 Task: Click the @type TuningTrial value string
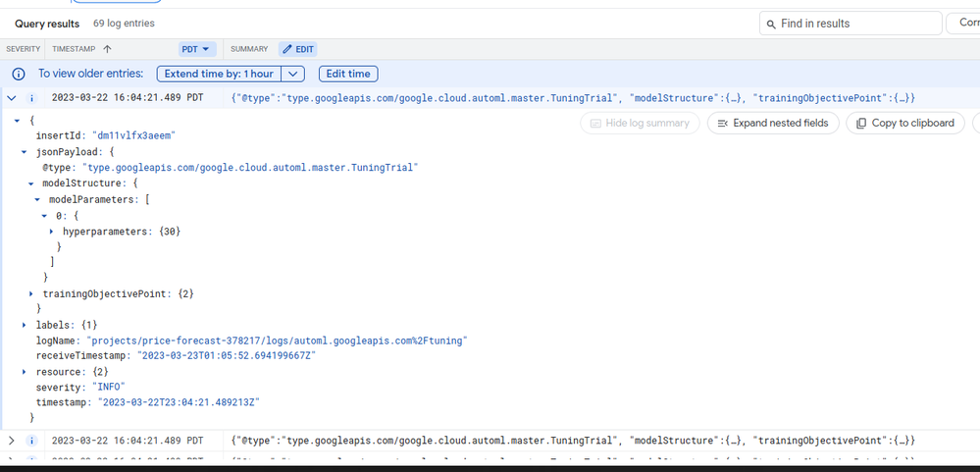tap(250, 168)
